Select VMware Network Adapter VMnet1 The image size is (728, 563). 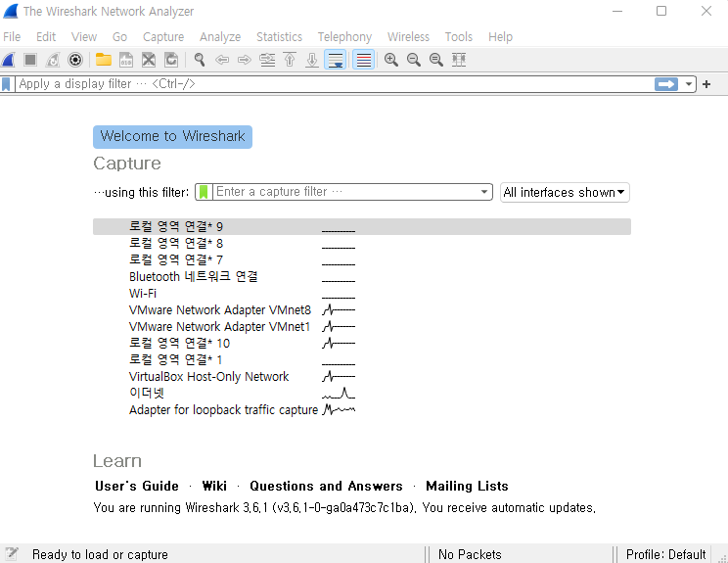[x=362, y=327]
